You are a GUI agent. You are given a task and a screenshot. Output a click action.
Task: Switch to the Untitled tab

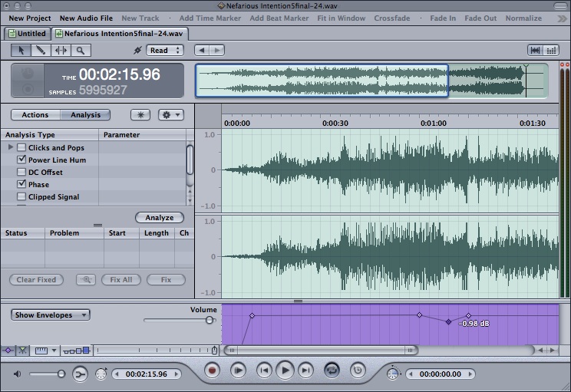click(28, 34)
